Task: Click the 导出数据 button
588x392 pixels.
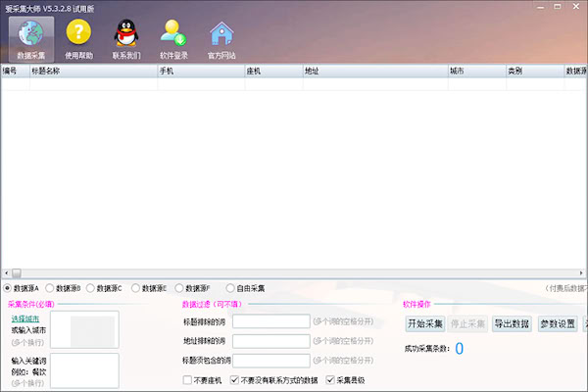Action: [x=512, y=323]
